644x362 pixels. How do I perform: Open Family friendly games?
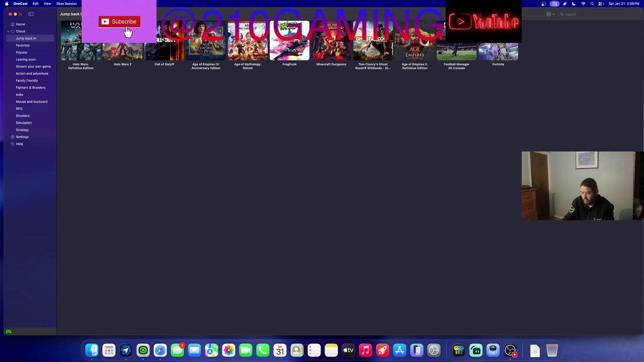pos(27,80)
